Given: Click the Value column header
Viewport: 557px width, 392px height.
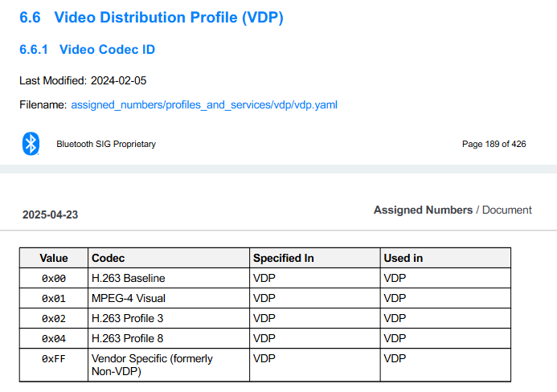Looking at the screenshot, I should click(54, 258).
